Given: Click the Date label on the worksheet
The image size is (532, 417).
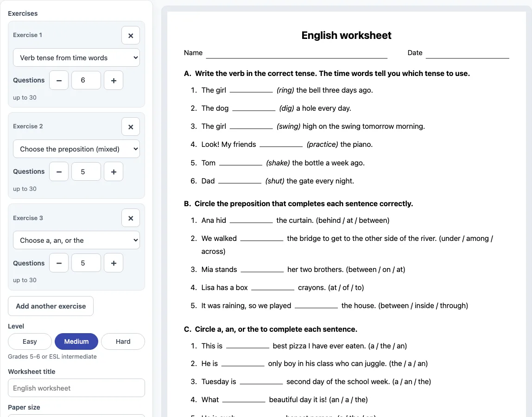Looking at the screenshot, I should (415, 53).
